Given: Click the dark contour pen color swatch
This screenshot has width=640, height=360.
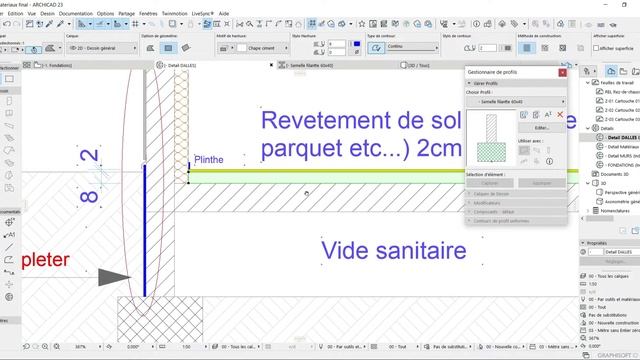Looking at the screenshot, I should [507, 48].
